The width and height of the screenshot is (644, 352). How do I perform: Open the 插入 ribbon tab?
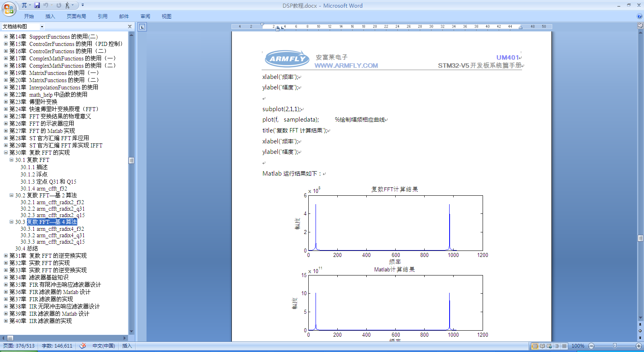click(50, 17)
